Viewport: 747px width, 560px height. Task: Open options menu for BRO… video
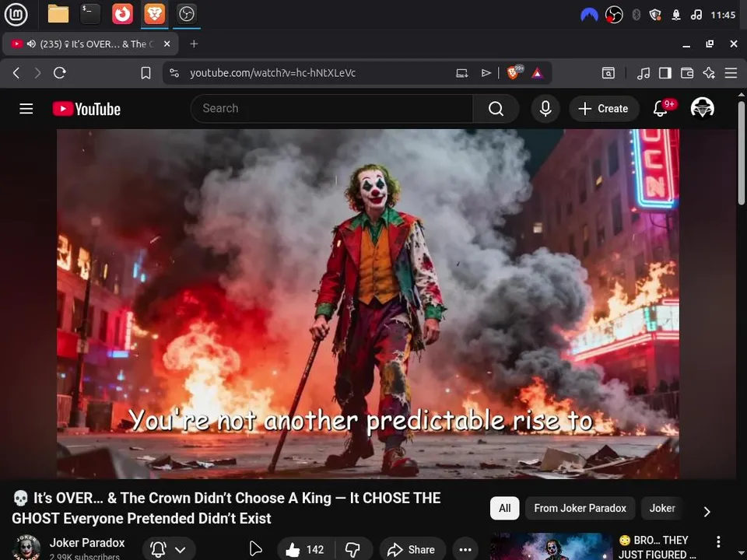tap(718, 541)
